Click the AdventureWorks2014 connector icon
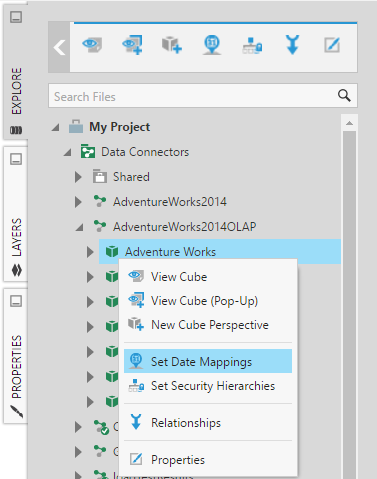The width and height of the screenshot is (377, 479). click(x=100, y=201)
